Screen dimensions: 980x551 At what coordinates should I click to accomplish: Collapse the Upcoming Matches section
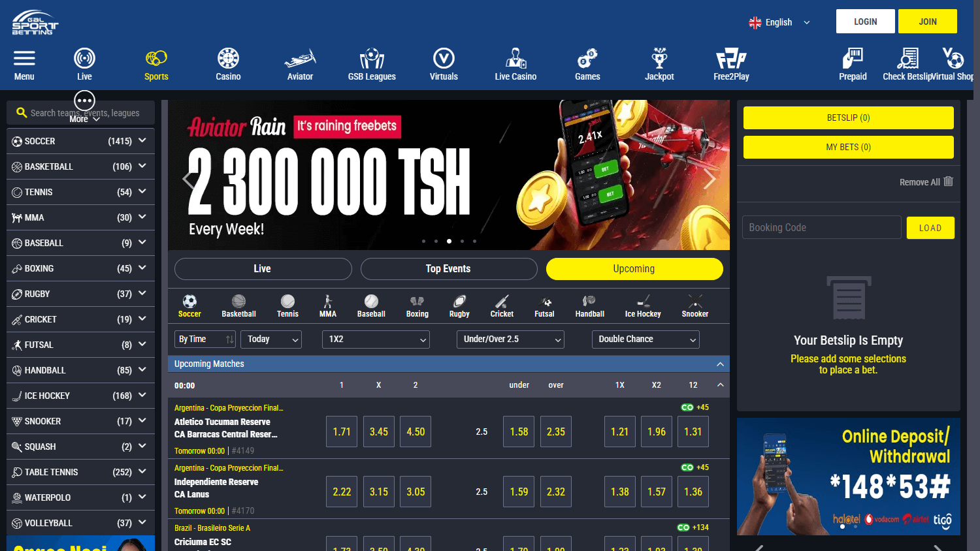[x=720, y=364]
